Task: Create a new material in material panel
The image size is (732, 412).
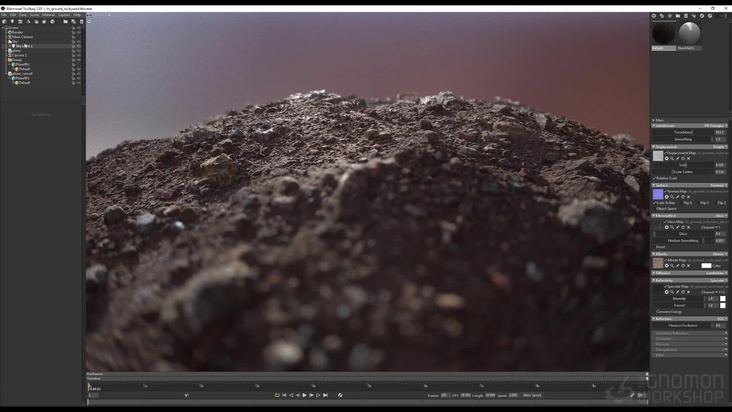Action: 654,16
